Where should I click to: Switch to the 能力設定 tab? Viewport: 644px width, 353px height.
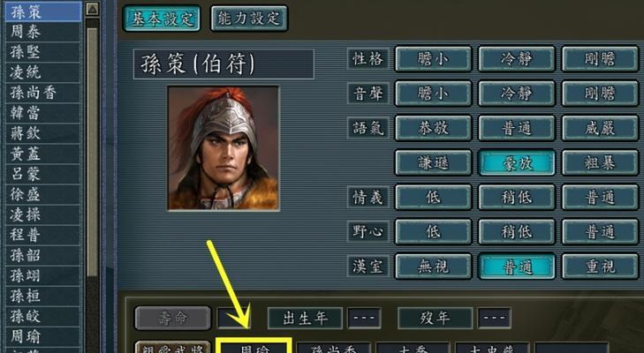(x=249, y=19)
